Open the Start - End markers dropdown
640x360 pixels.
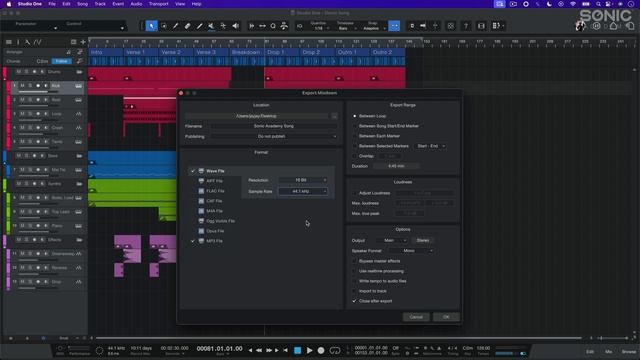point(430,146)
